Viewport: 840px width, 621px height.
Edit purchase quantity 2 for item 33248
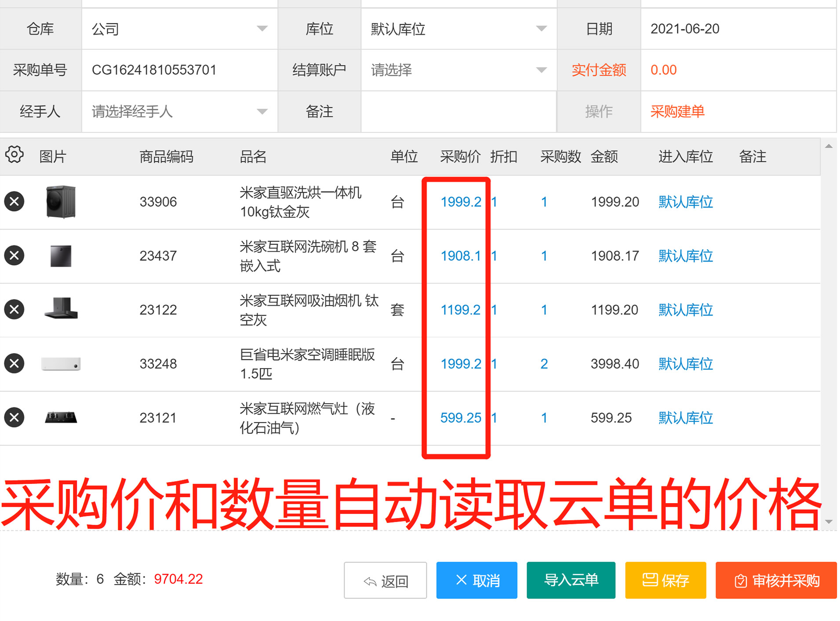point(544,364)
